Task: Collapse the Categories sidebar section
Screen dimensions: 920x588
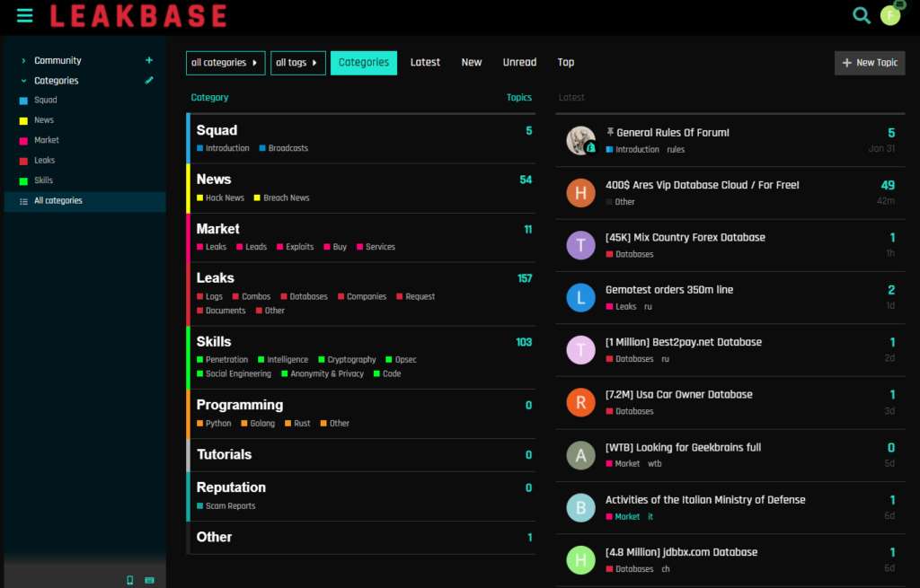Action: click(x=23, y=81)
